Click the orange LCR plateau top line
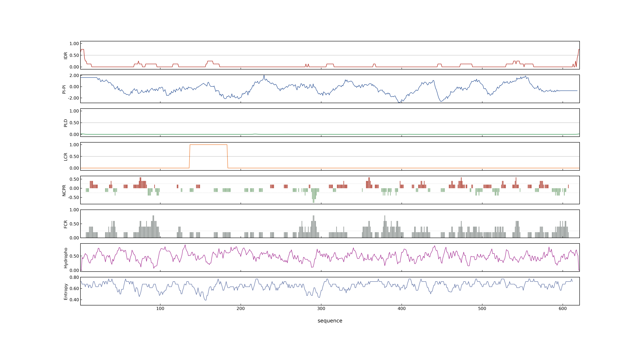Viewport: 644px width, 343px height. [208, 145]
